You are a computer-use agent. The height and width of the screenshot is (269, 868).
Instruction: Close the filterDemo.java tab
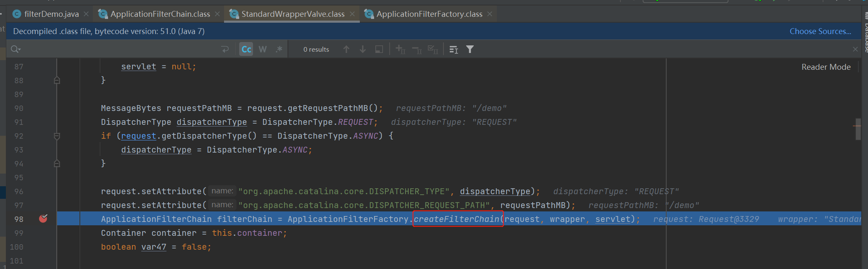coord(86,14)
